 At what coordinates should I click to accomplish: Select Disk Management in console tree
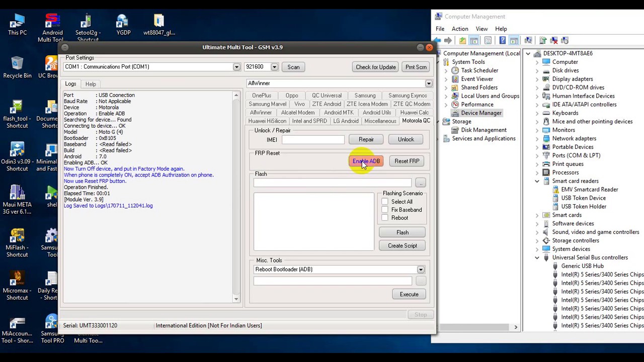pyautogui.click(x=484, y=130)
